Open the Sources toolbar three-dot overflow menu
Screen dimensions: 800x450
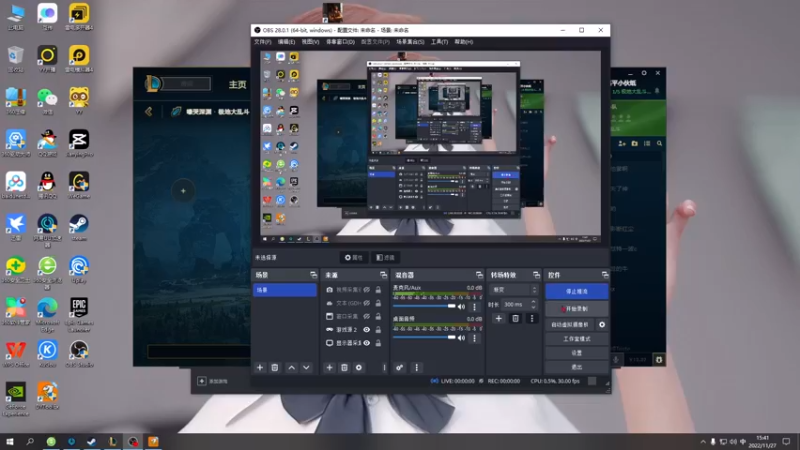384,367
